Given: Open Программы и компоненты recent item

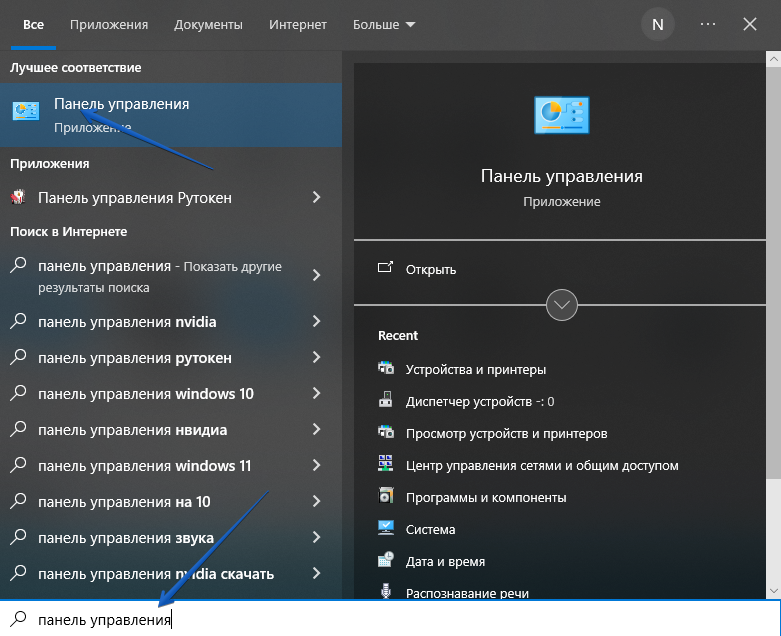Looking at the screenshot, I should click(x=485, y=497).
